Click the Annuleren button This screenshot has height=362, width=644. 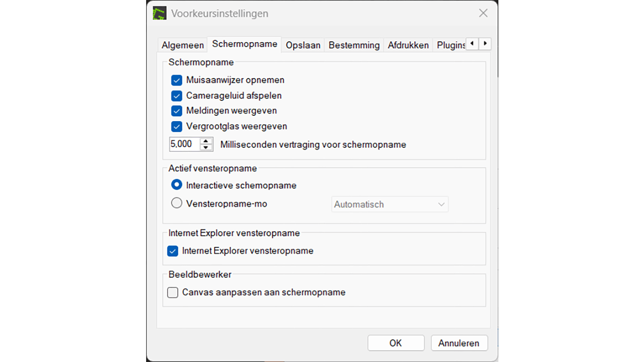pos(459,343)
